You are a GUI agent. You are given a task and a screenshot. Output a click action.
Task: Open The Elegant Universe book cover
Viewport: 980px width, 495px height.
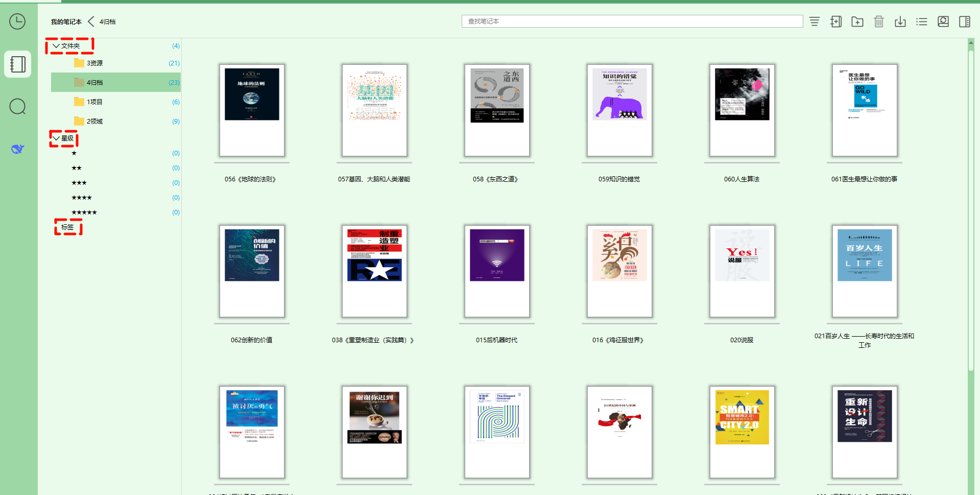pyautogui.click(x=497, y=432)
